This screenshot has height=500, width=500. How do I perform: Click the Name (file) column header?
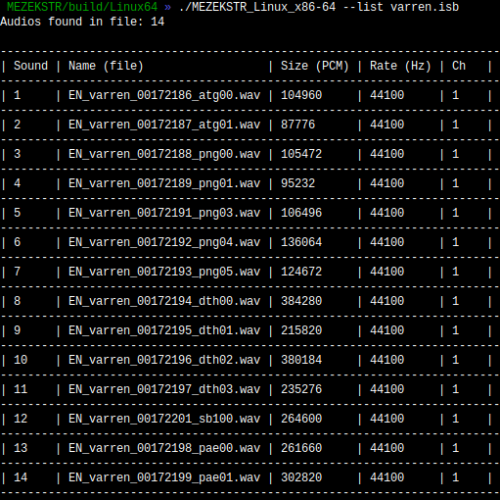[x=106, y=66]
